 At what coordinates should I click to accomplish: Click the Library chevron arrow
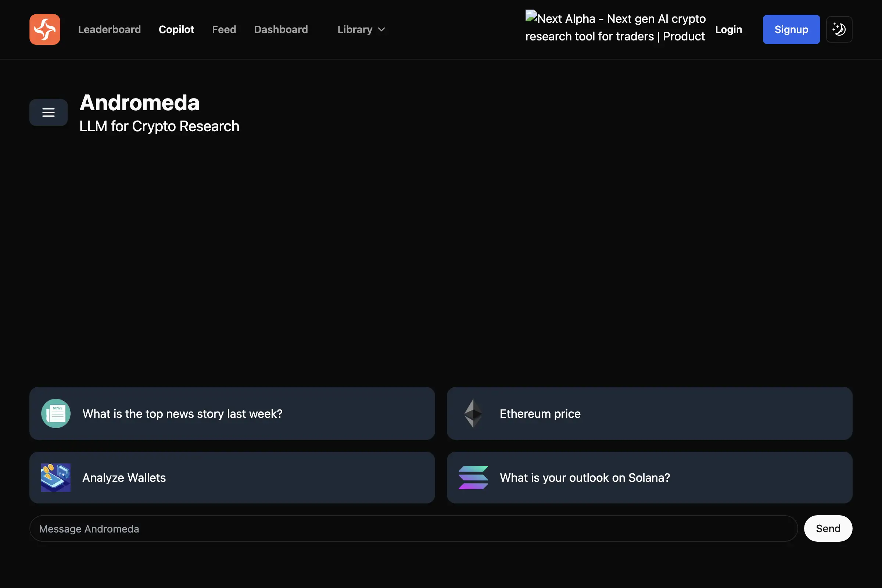click(x=381, y=30)
